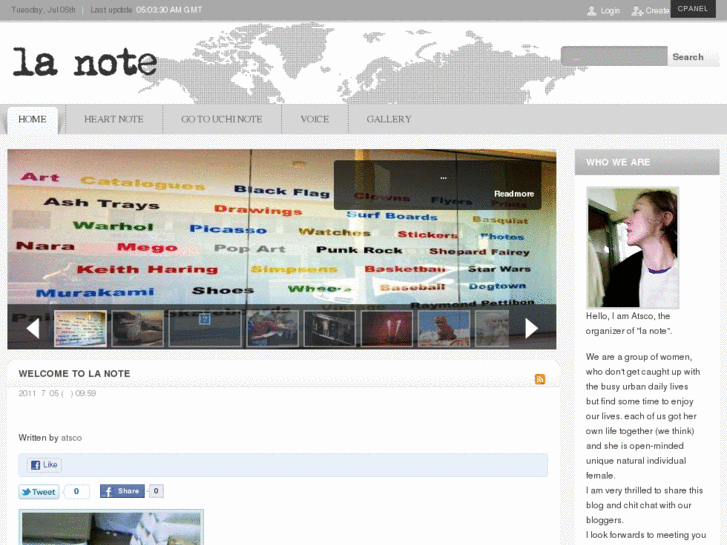
Task: Open the WELCOME TO LA NOTE post title
Action: 74,374
